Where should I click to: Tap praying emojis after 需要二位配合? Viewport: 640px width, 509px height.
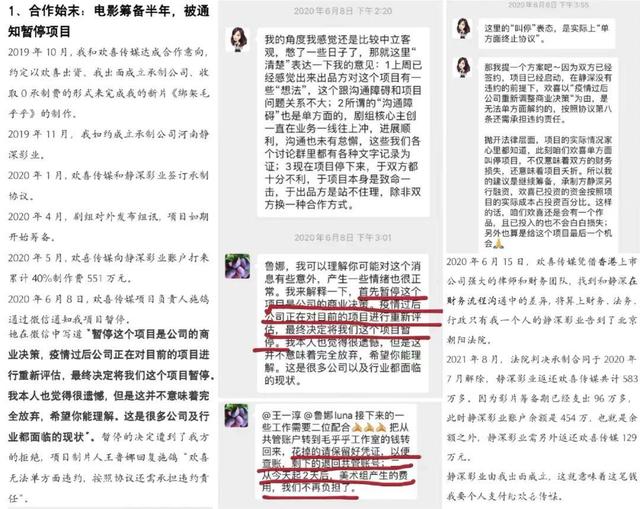(x=369, y=427)
